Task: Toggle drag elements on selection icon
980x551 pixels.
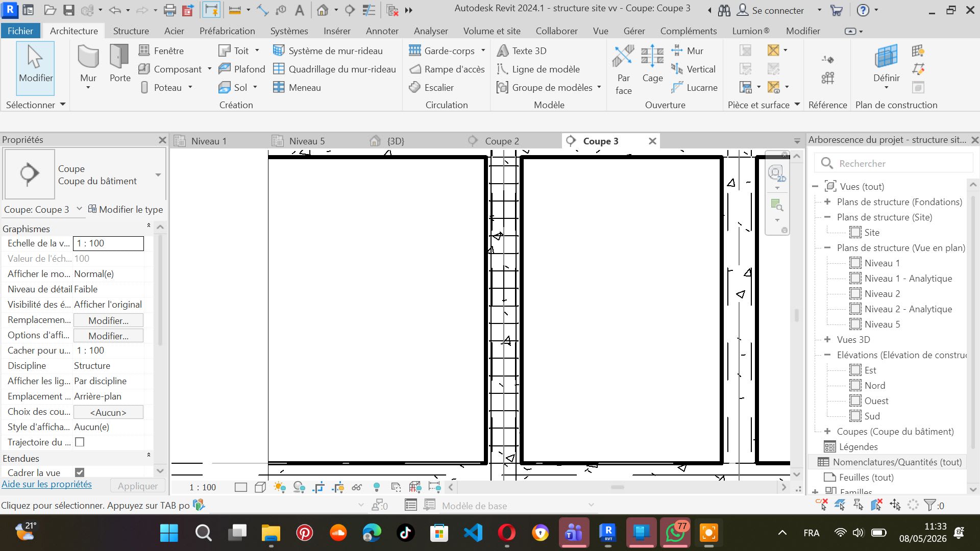Action: 895,505
